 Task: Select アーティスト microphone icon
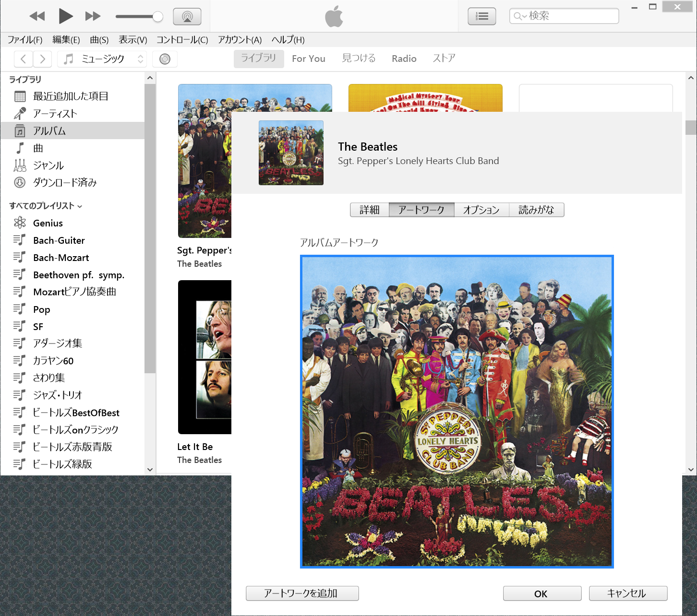pos(20,114)
